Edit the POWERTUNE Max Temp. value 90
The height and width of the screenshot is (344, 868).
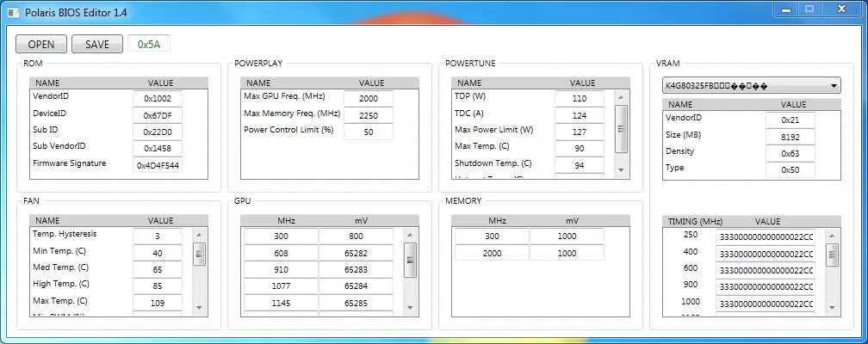[579, 149]
